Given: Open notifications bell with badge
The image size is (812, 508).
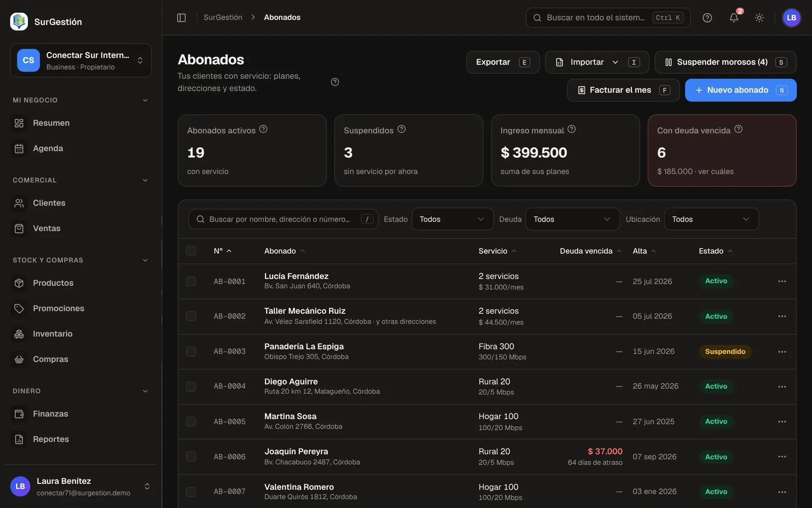Looking at the screenshot, I should (734, 18).
